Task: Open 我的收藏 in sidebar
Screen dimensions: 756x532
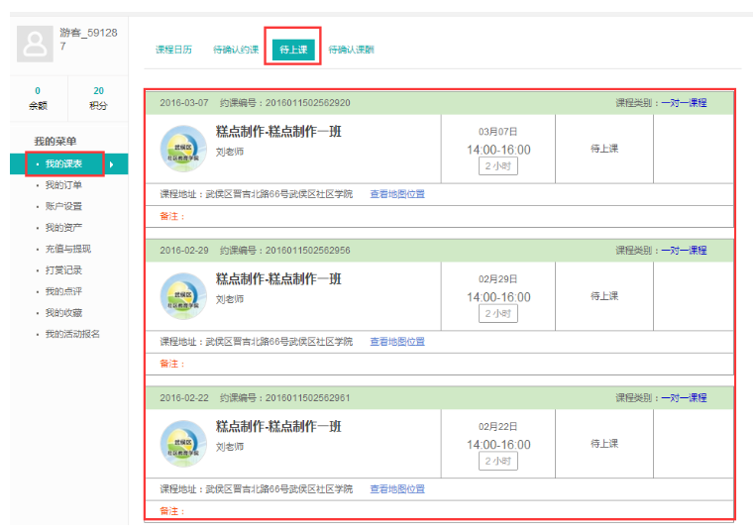Action: point(63,313)
